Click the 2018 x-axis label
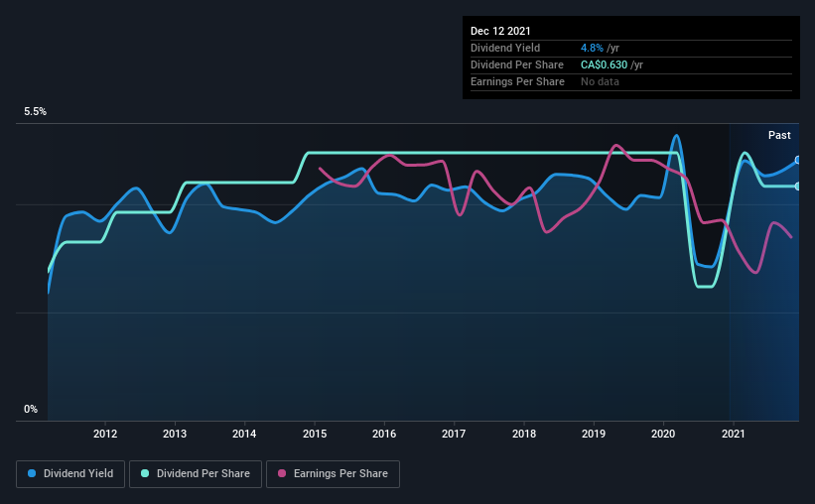Viewport: 815px width, 504px height. [524, 434]
